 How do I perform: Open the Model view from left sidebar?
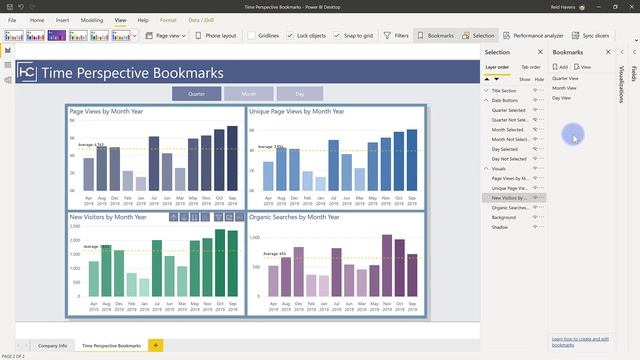[x=8, y=80]
